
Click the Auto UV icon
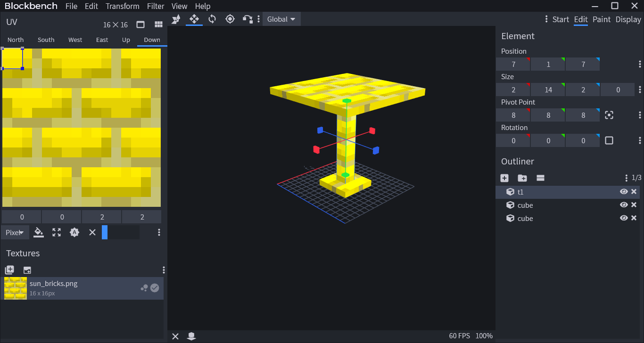[x=74, y=232]
